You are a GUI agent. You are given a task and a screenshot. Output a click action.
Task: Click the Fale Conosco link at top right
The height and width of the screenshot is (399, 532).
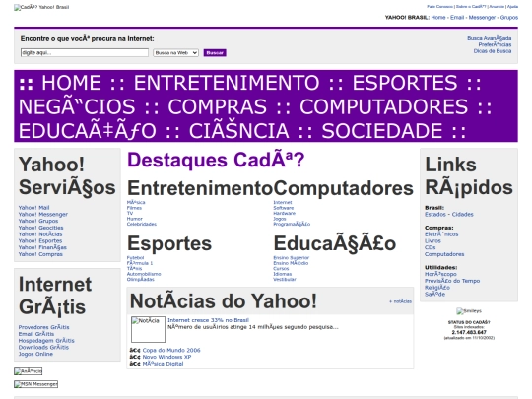[439, 7]
